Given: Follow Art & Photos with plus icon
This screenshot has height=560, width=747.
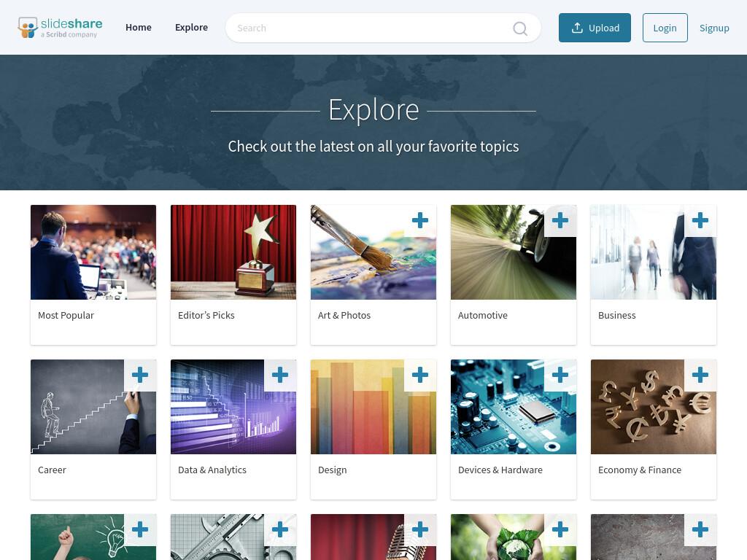Looking at the screenshot, I should click(x=419, y=220).
